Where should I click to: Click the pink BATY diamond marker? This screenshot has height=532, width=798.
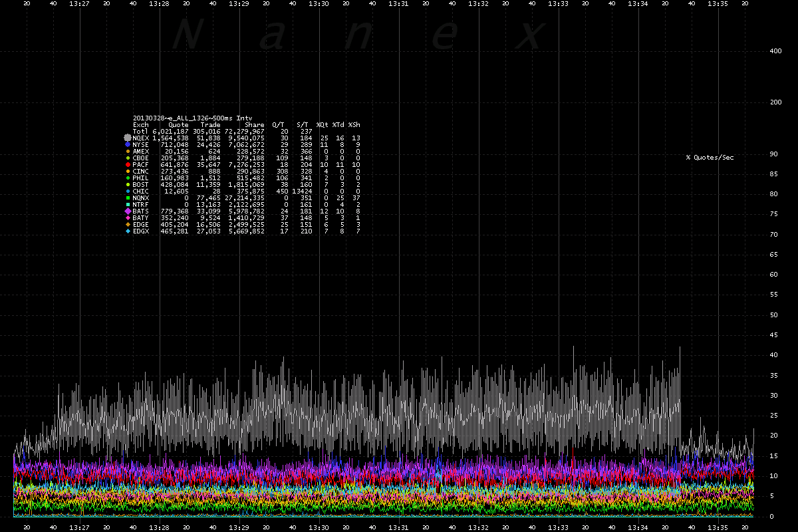click(127, 217)
